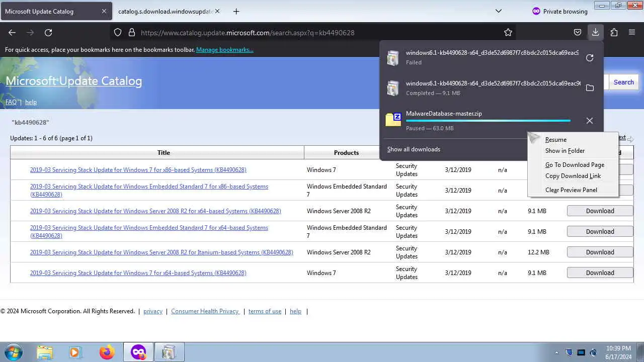This screenshot has height=362, width=644.
Task: Bookmark this page with the star icon
Action: click(x=508, y=32)
